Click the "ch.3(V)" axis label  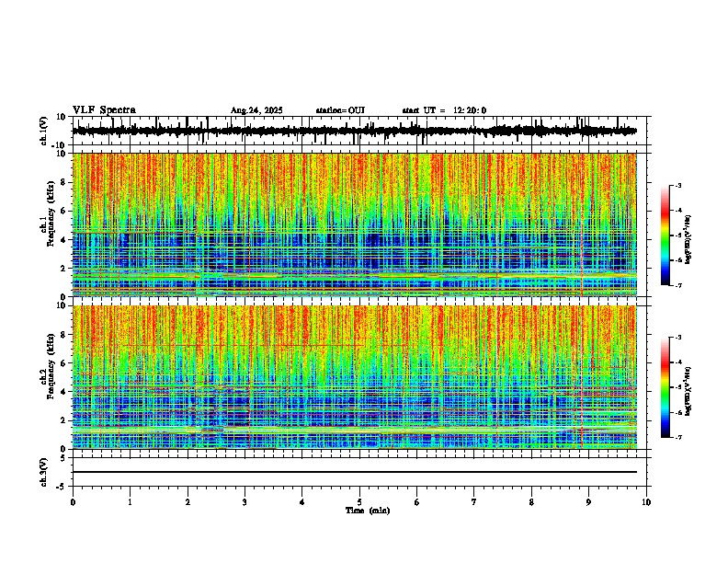44,472
